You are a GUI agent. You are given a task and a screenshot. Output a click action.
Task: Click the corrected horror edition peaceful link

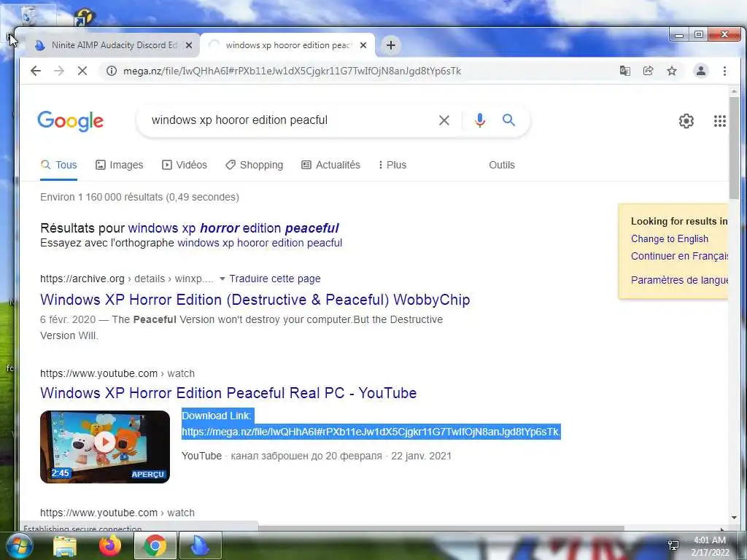coord(233,228)
